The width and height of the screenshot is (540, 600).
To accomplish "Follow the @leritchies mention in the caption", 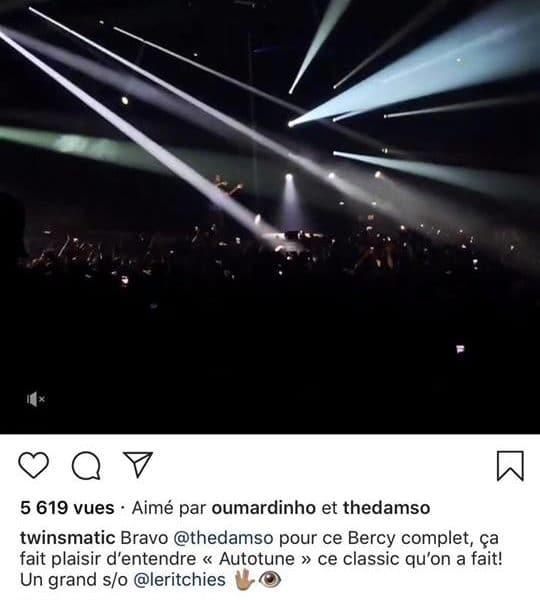I will [x=179, y=579].
